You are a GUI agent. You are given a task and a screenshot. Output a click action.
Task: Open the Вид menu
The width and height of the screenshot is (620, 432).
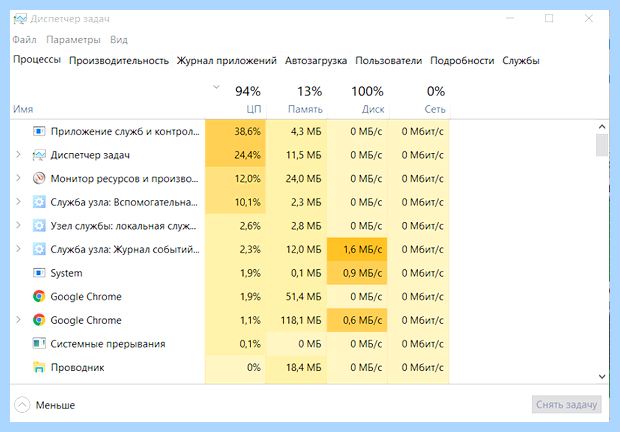(119, 40)
